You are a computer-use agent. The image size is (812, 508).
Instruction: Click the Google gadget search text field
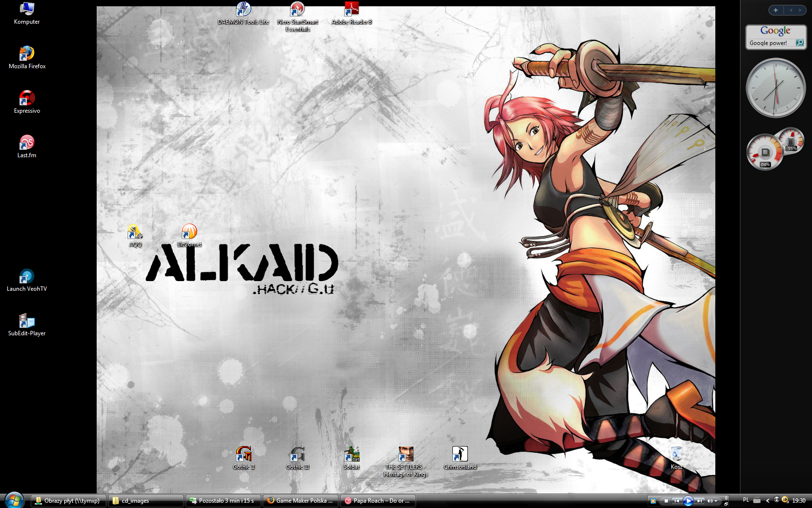(770, 43)
